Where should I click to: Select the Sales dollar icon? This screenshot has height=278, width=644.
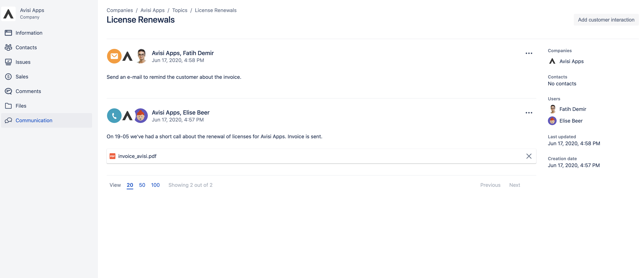pyautogui.click(x=8, y=76)
